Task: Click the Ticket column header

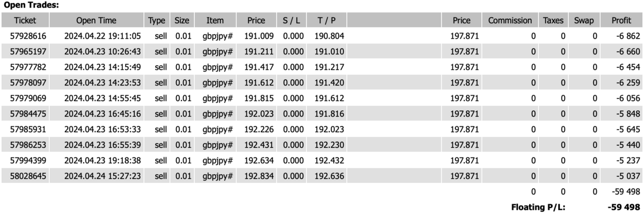Action: tap(25, 20)
